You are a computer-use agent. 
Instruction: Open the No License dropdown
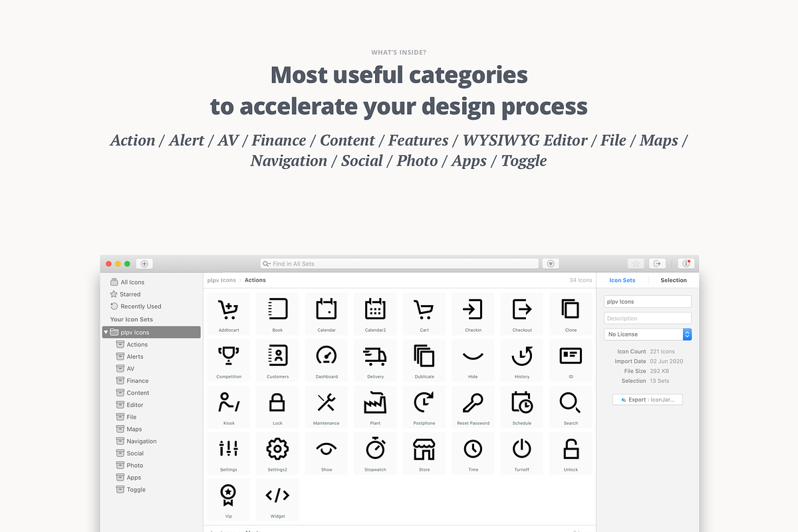[648, 334]
